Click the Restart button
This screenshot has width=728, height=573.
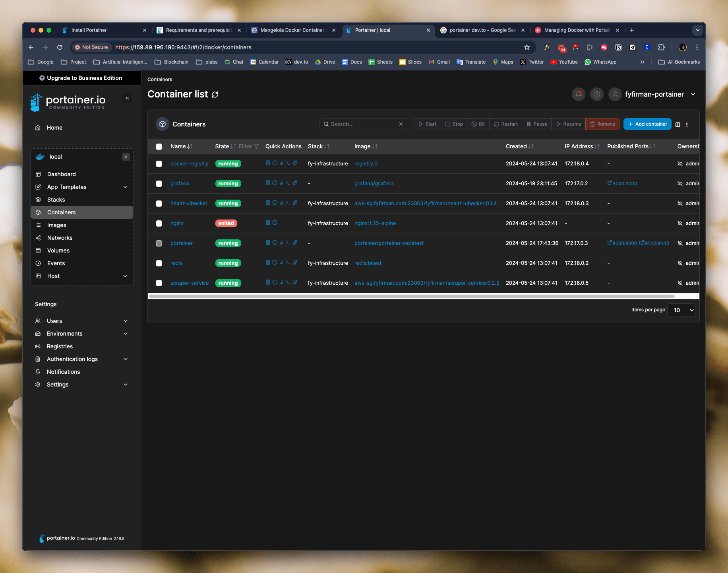coord(506,124)
